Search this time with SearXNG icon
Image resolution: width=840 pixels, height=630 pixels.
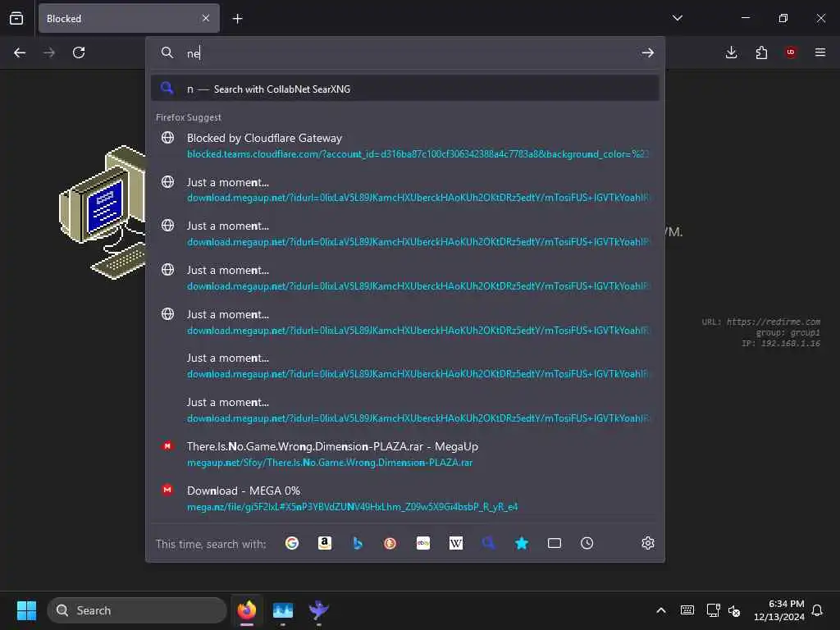click(x=489, y=543)
